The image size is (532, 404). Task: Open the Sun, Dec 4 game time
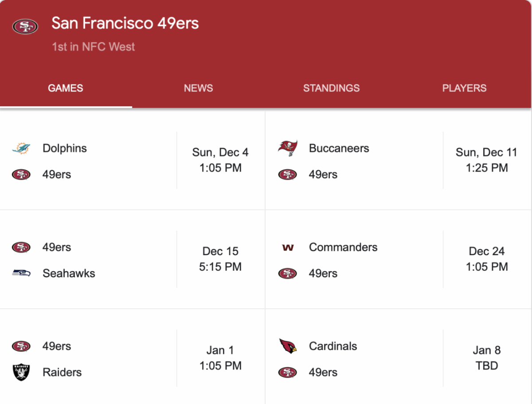(220, 160)
